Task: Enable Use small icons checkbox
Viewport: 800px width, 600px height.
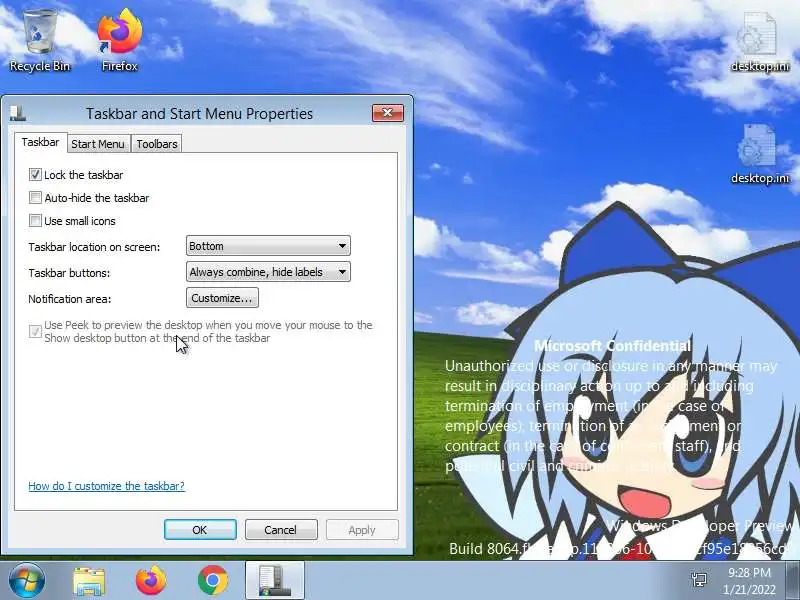Action: click(35, 220)
